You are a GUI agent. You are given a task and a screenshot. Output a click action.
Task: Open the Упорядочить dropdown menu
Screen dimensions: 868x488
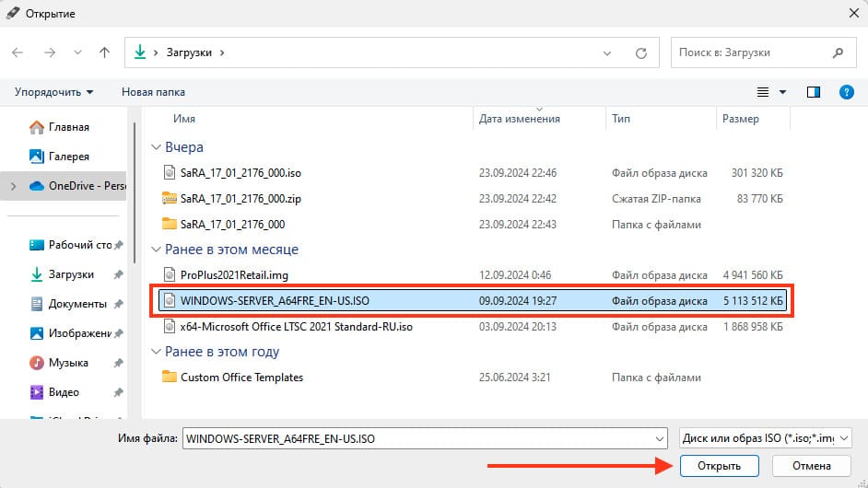click(x=54, y=92)
